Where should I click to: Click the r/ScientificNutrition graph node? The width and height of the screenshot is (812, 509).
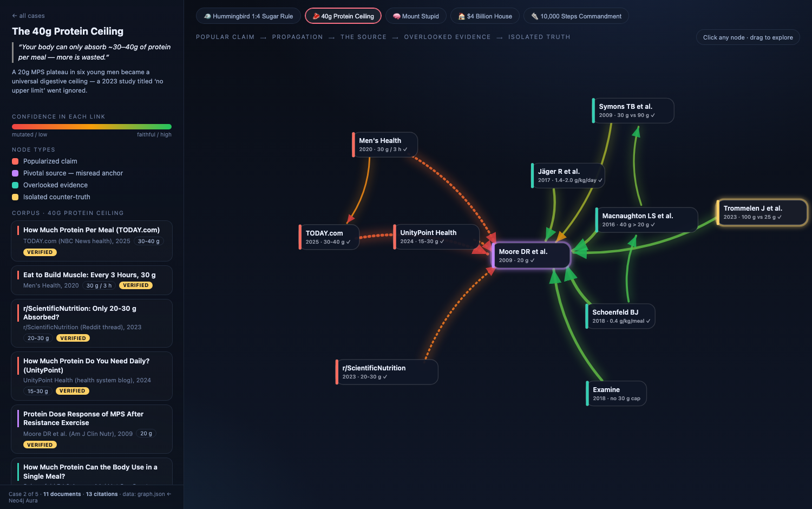click(387, 372)
